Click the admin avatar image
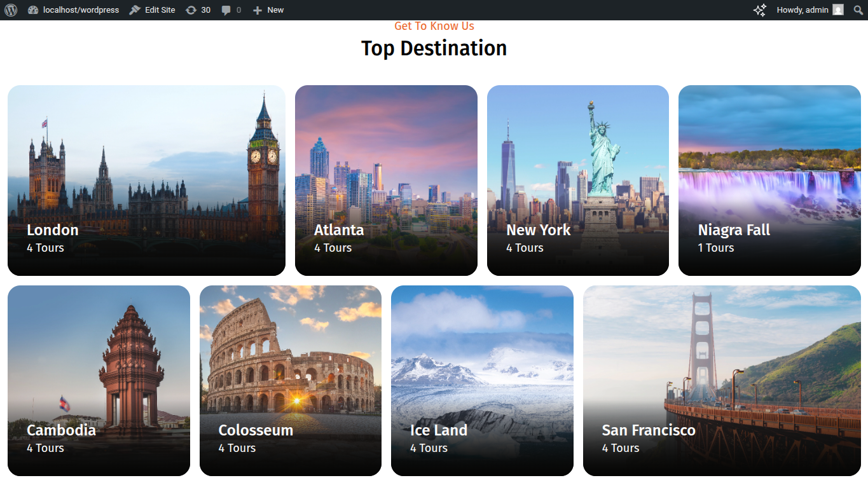The height and width of the screenshot is (492, 868). 838,10
